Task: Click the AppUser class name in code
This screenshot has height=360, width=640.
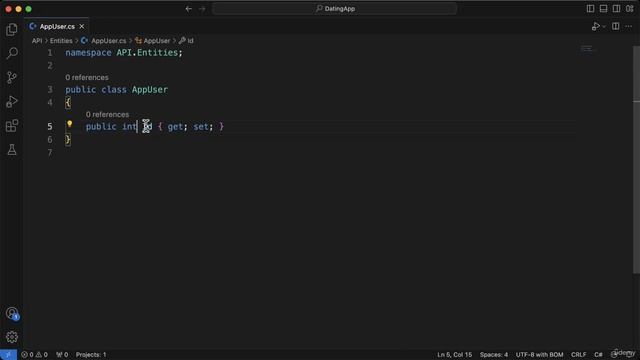Action: pyautogui.click(x=150, y=90)
